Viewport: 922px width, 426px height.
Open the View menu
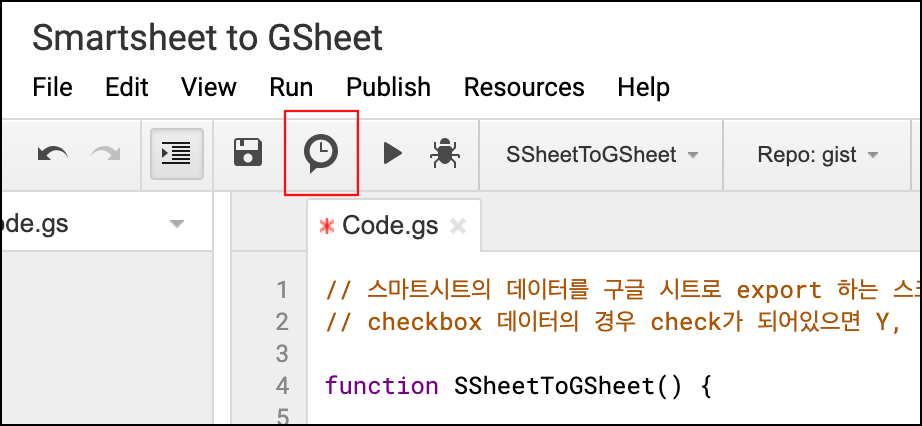[209, 87]
